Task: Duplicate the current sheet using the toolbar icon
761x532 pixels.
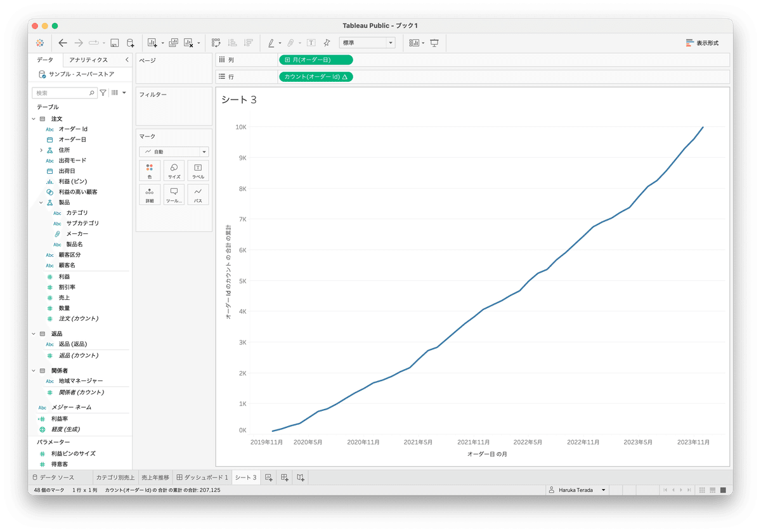Action: click(173, 43)
